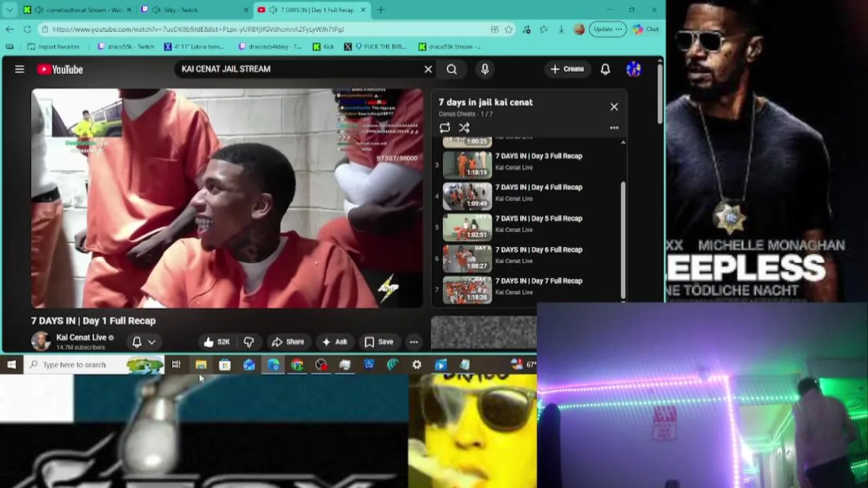Like the video with 52K likes
Viewport: 868px width, 488px height.
click(217, 342)
